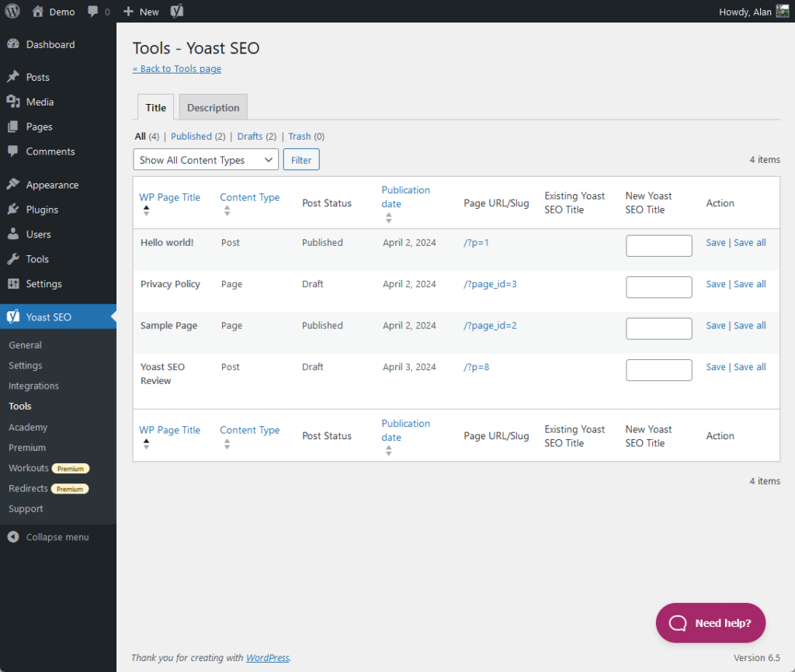The height and width of the screenshot is (672, 795).
Task: Open Yoast SEO Integrations submenu item
Action: 33,386
